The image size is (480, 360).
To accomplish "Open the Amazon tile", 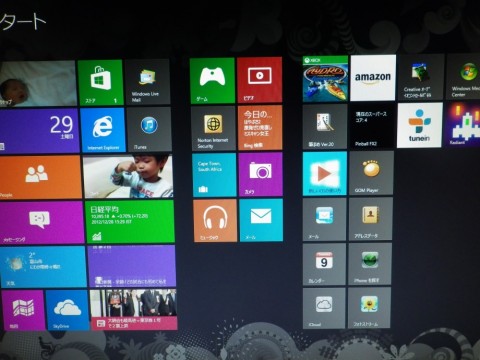I will pos(373,78).
